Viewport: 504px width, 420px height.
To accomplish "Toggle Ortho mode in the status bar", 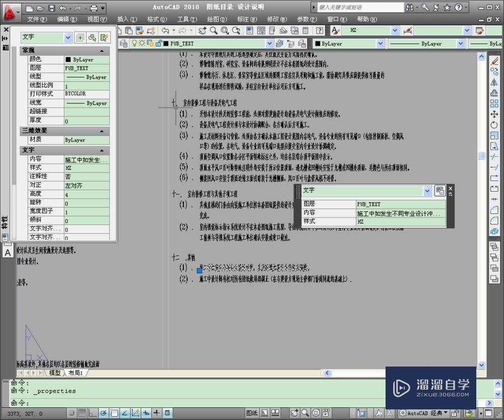I will tap(92, 413).
